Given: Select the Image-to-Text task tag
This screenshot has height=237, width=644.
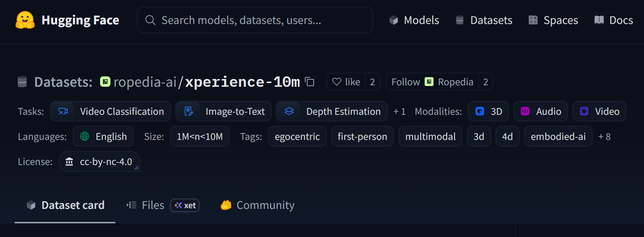Looking at the screenshot, I should [223, 111].
